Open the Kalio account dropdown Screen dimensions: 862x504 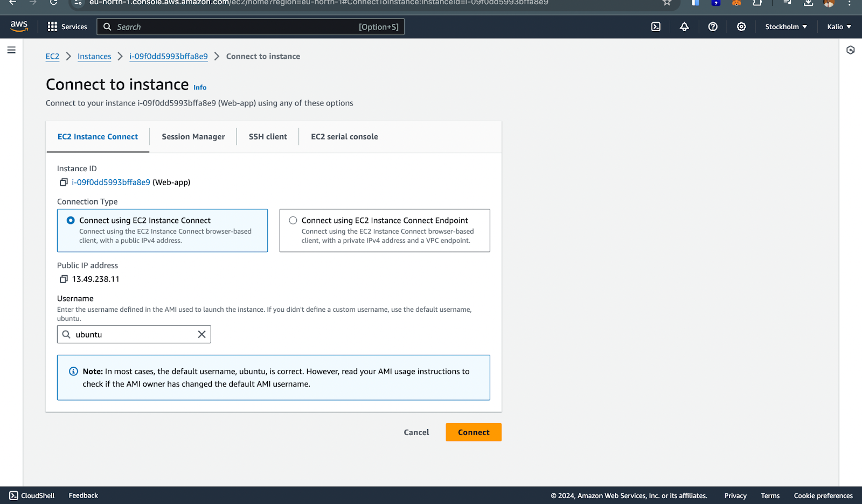839,27
